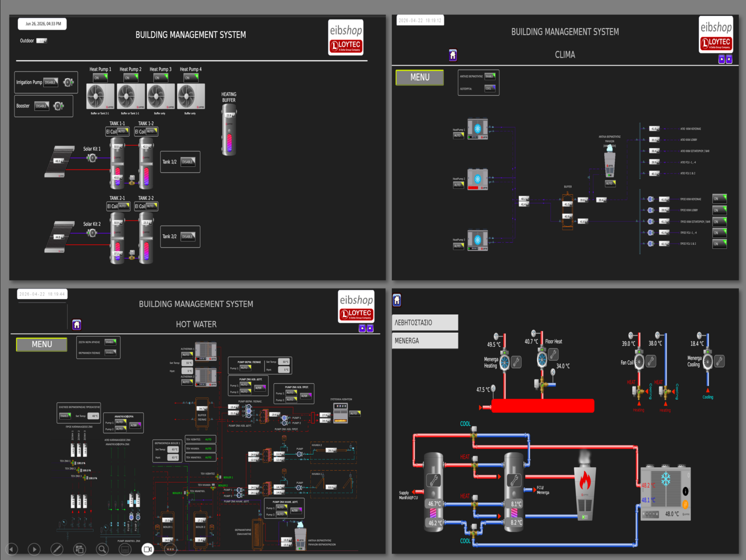Click the camera icon in the bottom toolbar
746x560 pixels.
coord(148,549)
